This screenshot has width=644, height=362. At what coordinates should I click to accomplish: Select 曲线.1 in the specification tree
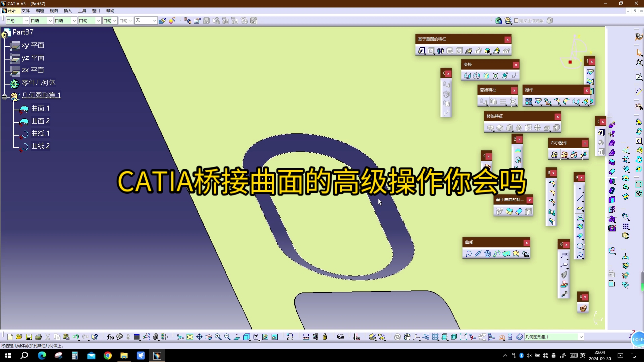40,133
